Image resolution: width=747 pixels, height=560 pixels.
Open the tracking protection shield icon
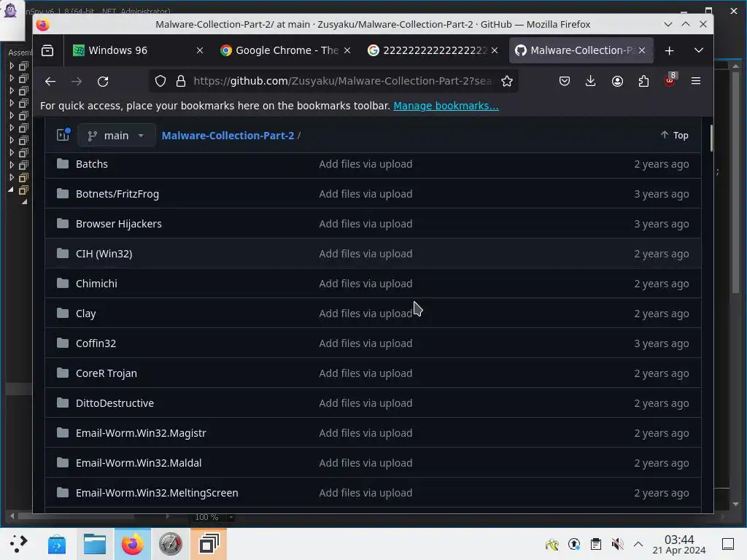pos(160,82)
